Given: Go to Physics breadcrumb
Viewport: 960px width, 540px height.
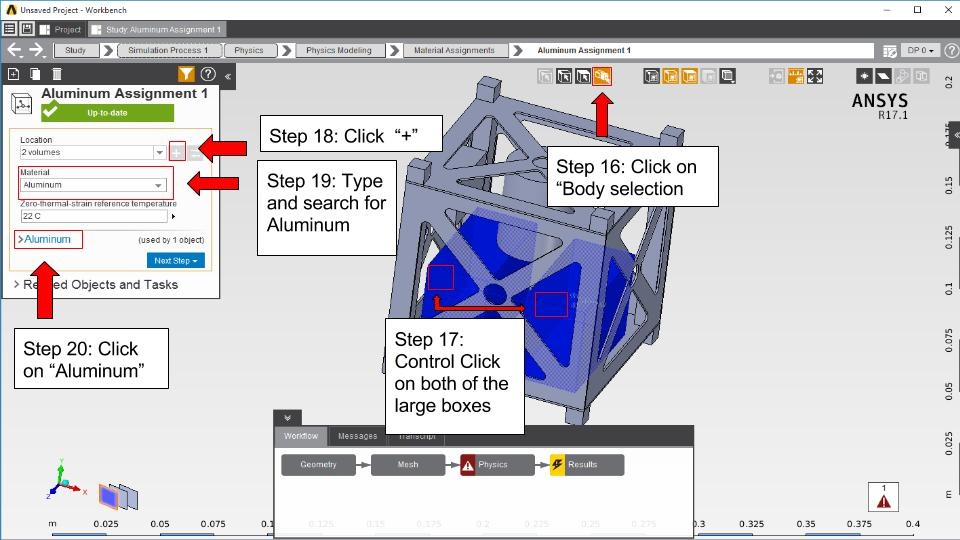Looking at the screenshot, I should coord(249,50).
